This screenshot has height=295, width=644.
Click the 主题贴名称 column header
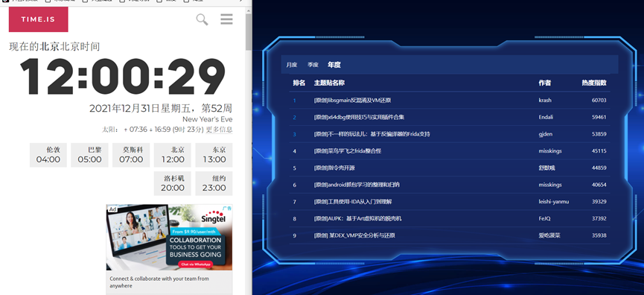tap(329, 83)
